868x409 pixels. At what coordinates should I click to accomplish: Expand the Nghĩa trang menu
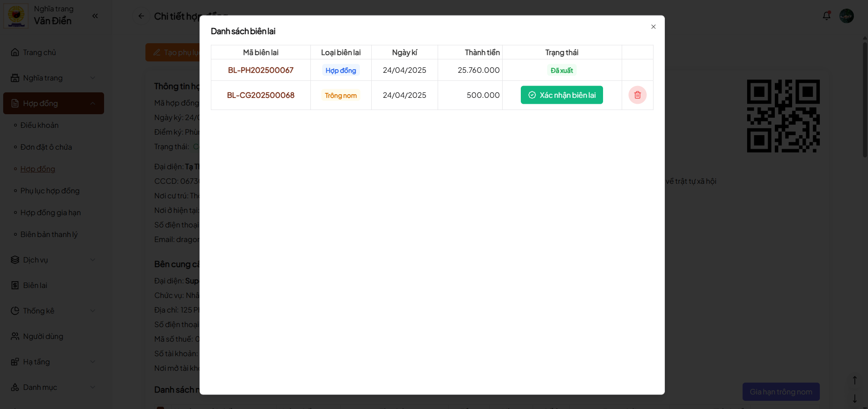point(53,78)
